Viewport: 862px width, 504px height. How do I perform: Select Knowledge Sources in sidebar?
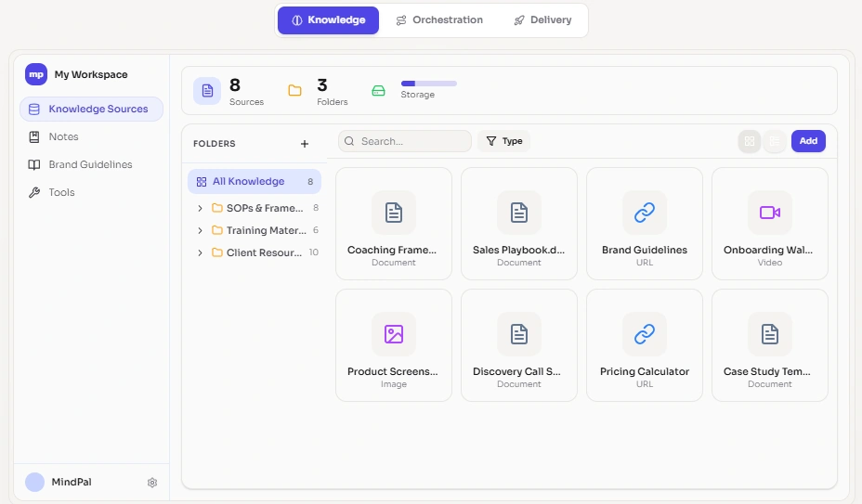pyautogui.click(x=91, y=109)
